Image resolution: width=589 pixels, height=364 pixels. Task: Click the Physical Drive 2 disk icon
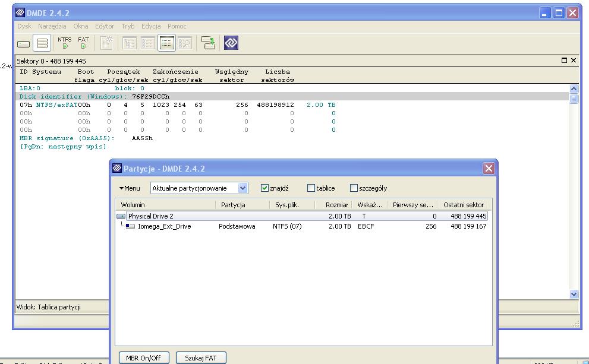coord(121,216)
